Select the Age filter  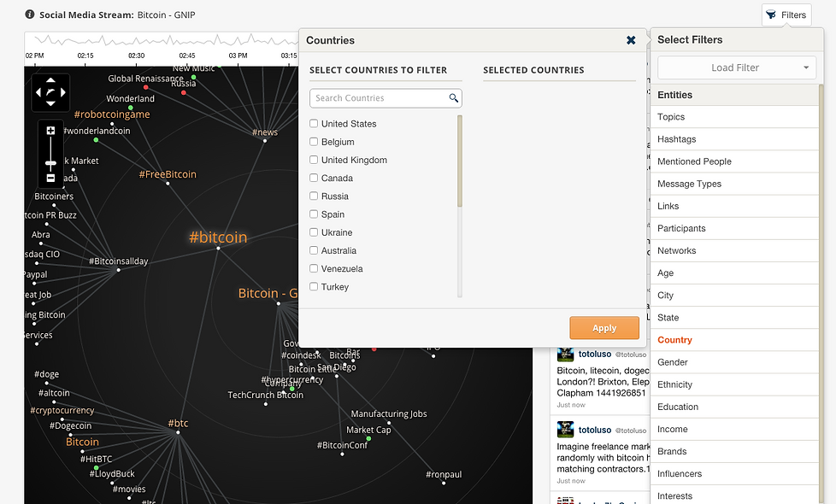click(x=734, y=273)
